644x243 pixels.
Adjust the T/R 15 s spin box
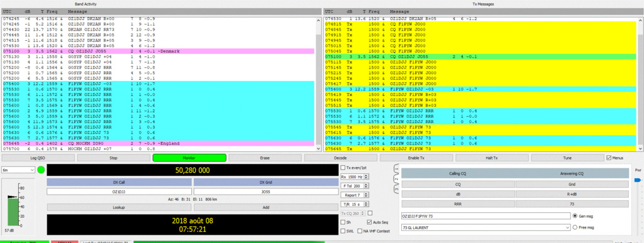pyautogui.click(x=355, y=203)
